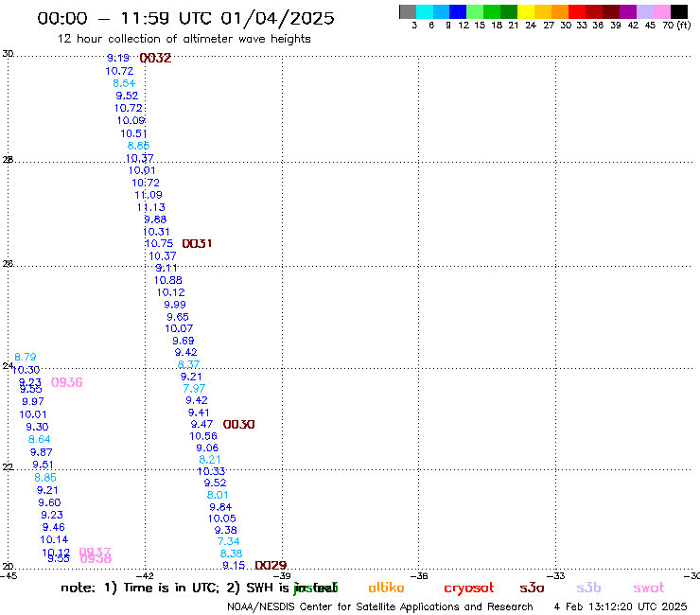This screenshot has width=700, height=615.
Task: Click the light blue value 8.65
Action: [138, 146]
